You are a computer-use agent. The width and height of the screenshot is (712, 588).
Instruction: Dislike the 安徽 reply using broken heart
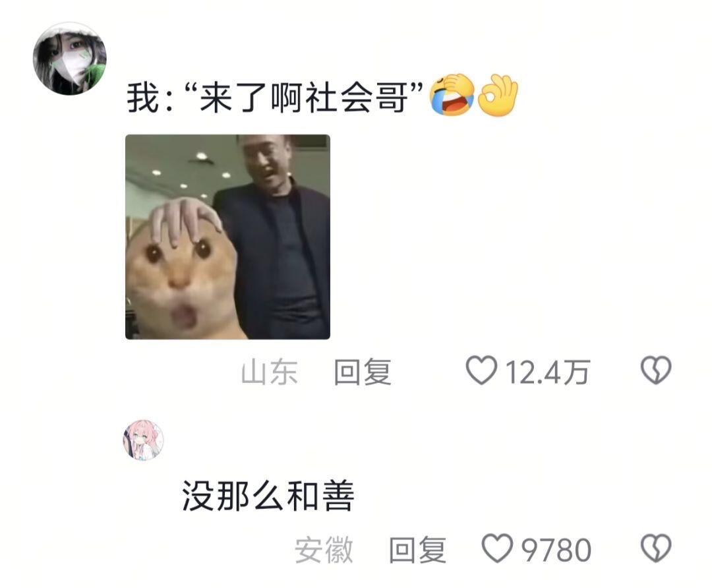(656, 548)
